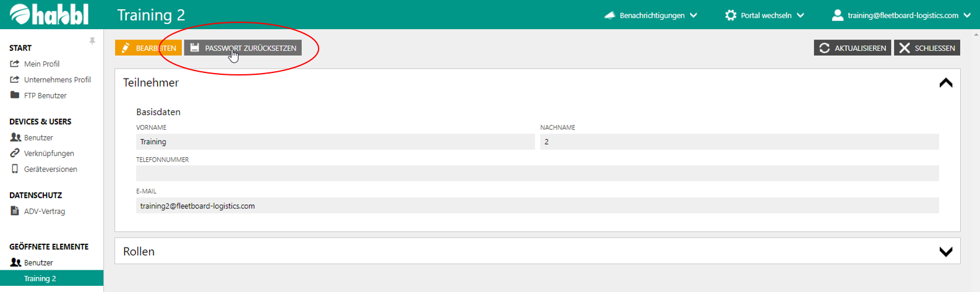Click the FTP Benutzer folder icon
Viewport: 980px width, 292px height.
15,95
